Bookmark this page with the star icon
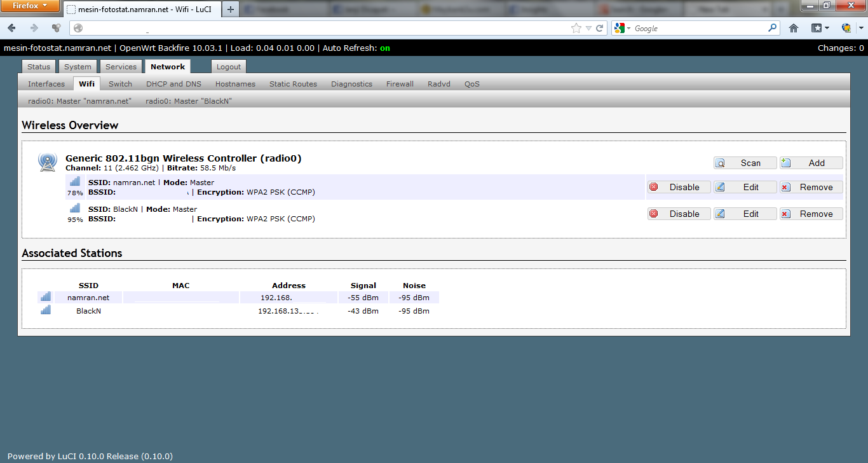This screenshot has height=463, width=868. tap(576, 28)
